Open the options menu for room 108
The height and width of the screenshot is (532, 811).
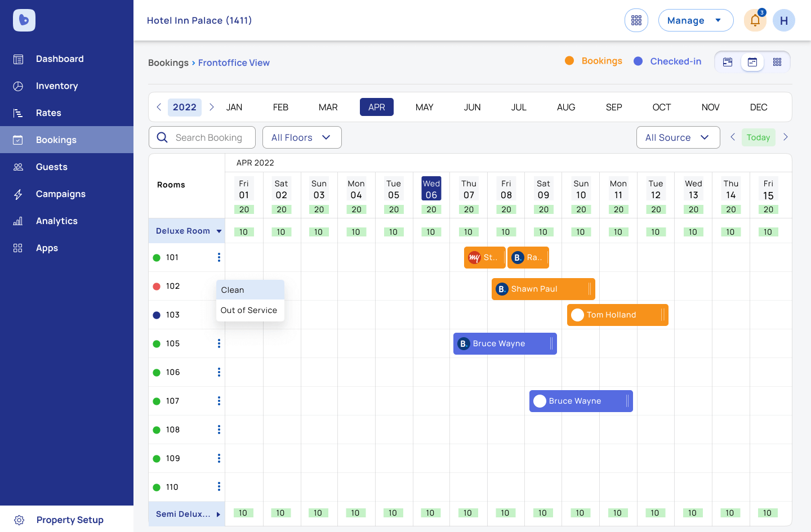click(219, 430)
